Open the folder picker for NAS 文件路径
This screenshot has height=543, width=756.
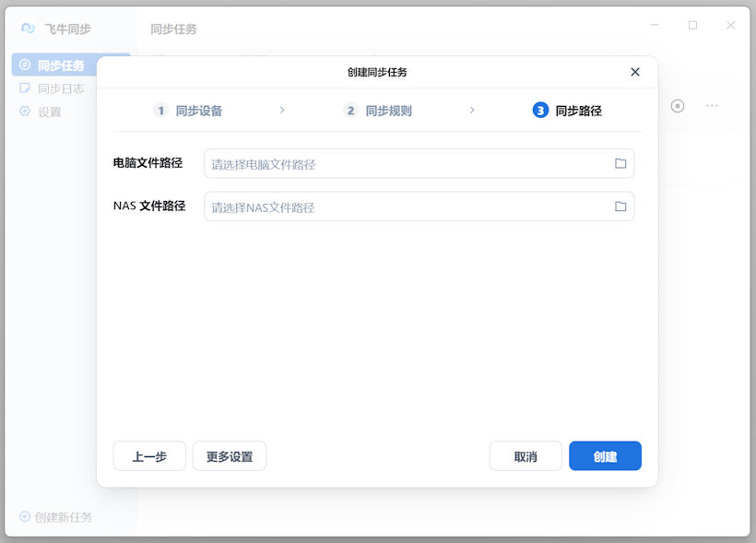pyautogui.click(x=620, y=207)
